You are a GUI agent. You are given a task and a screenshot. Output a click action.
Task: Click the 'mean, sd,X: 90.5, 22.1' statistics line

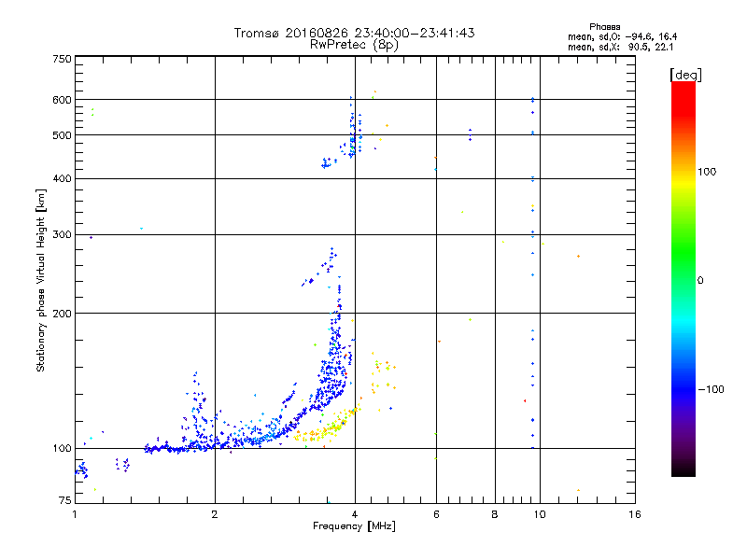click(x=621, y=47)
